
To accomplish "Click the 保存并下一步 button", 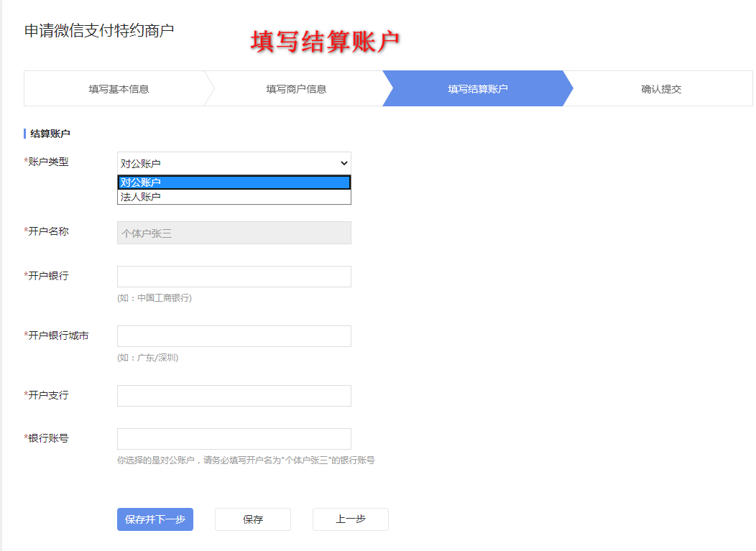I will click(155, 519).
